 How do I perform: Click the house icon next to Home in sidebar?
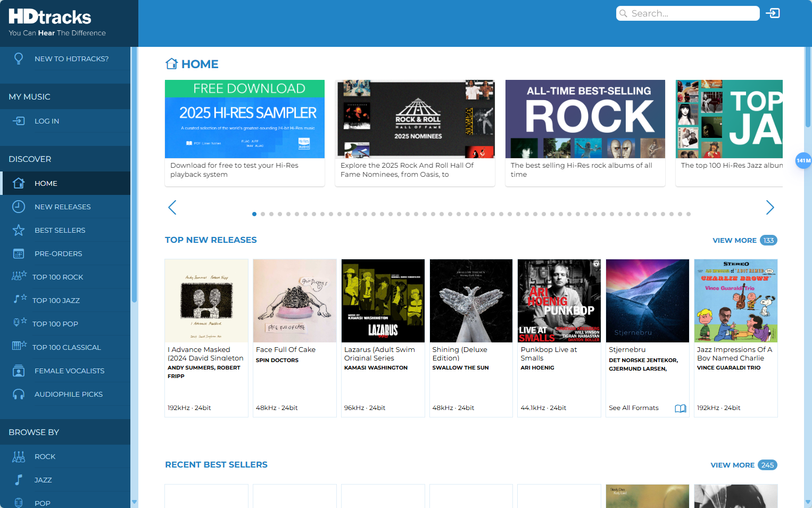click(19, 183)
